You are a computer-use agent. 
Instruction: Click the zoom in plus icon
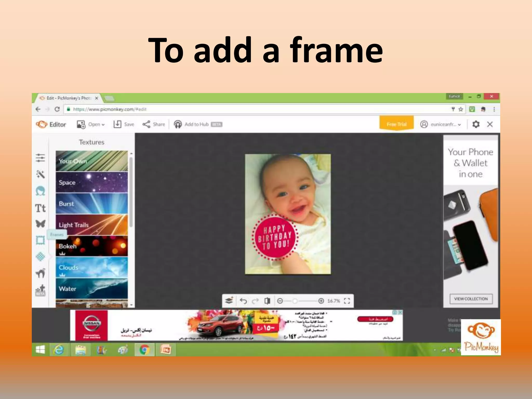pos(321,301)
